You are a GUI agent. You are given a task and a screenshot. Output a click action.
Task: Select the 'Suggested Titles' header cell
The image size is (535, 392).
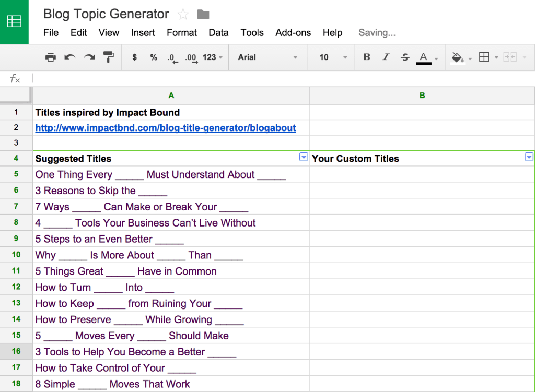[x=171, y=159]
